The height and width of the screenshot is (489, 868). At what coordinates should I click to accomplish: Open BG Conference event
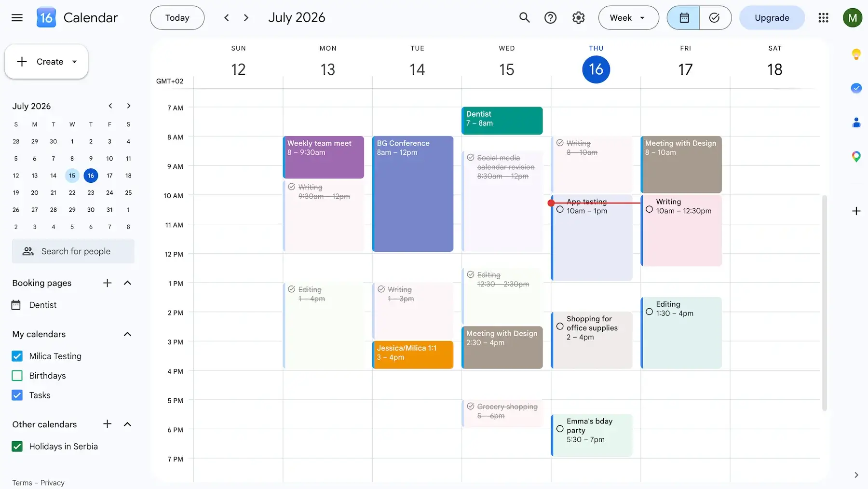[413, 194]
